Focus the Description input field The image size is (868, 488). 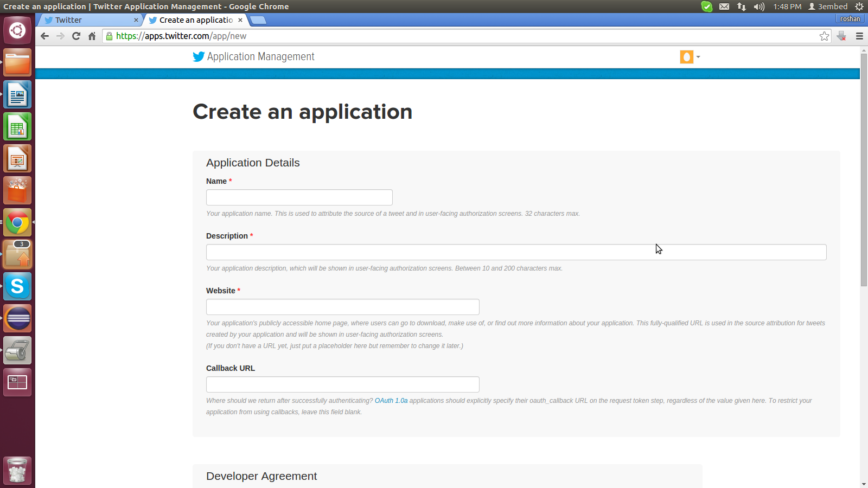click(x=516, y=252)
